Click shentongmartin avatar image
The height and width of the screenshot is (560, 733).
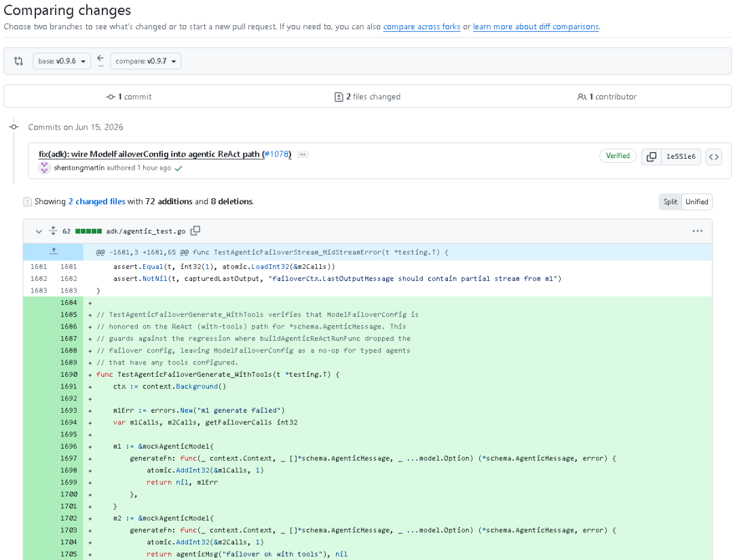44,168
